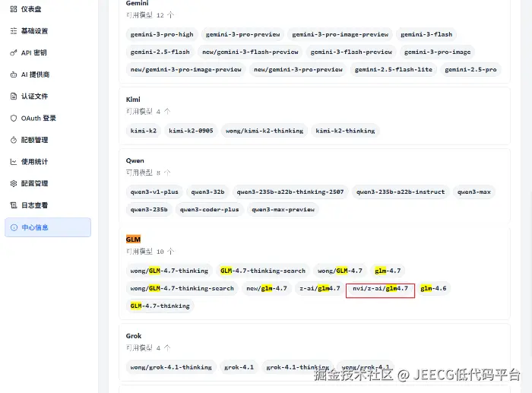Open OAuth 登录 menu item

click(x=48, y=118)
